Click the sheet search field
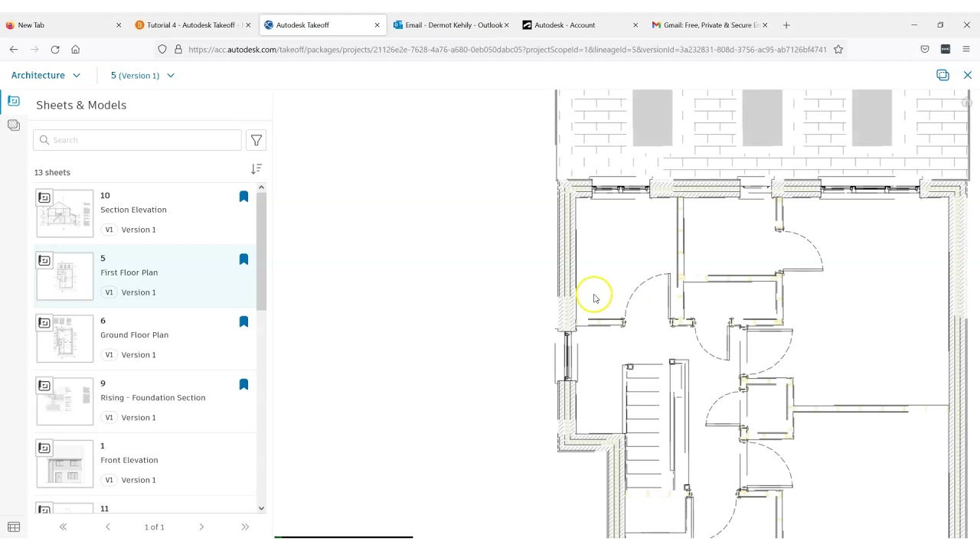Screen dimensions: 980x551 click(x=137, y=140)
